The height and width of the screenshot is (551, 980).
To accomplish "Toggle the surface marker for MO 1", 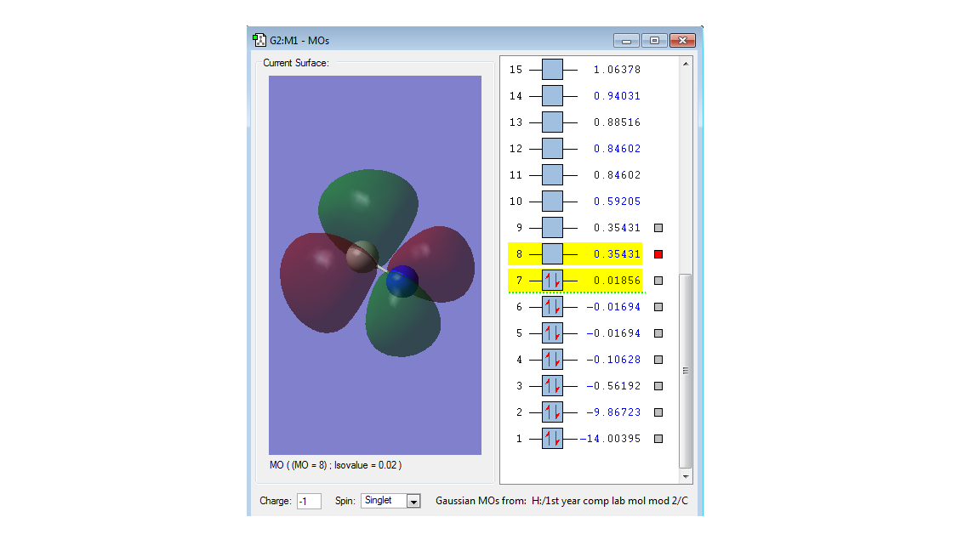I will [658, 439].
